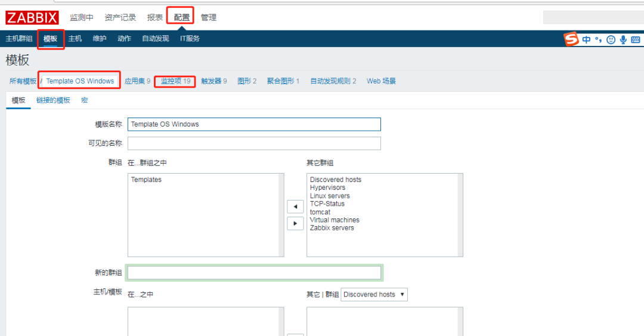Switch to the 宏 tab
The height and width of the screenshot is (336, 644).
tap(84, 100)
